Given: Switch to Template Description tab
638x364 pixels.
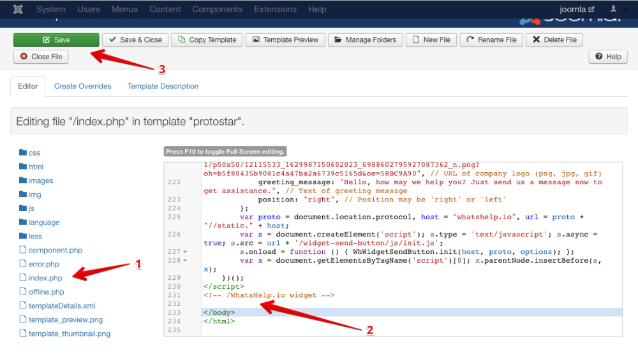Looking at the screenshot, I should 163,86.
